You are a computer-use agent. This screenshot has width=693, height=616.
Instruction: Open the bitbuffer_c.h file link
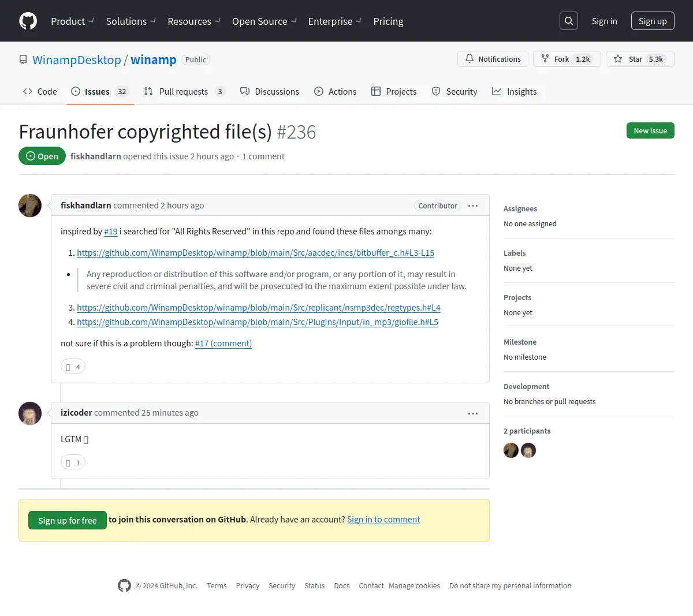click(255, 253)
